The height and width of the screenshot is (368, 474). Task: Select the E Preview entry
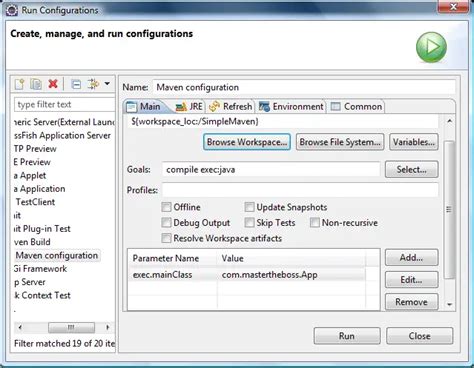[32, 162]
